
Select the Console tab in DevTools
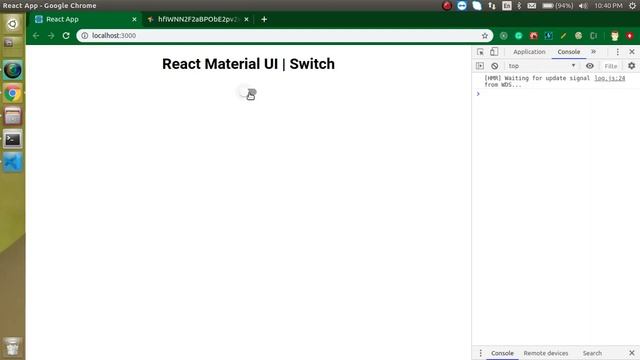pos(569,52)
